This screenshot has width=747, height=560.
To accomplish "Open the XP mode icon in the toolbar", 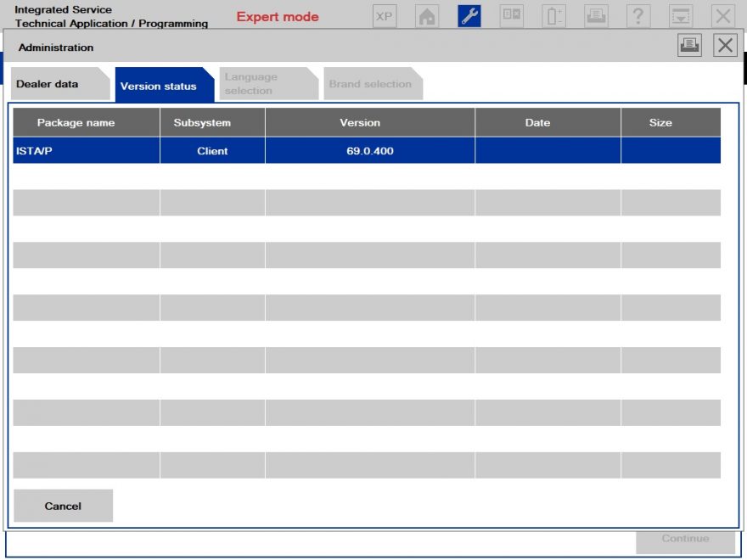I will [384, 14].
